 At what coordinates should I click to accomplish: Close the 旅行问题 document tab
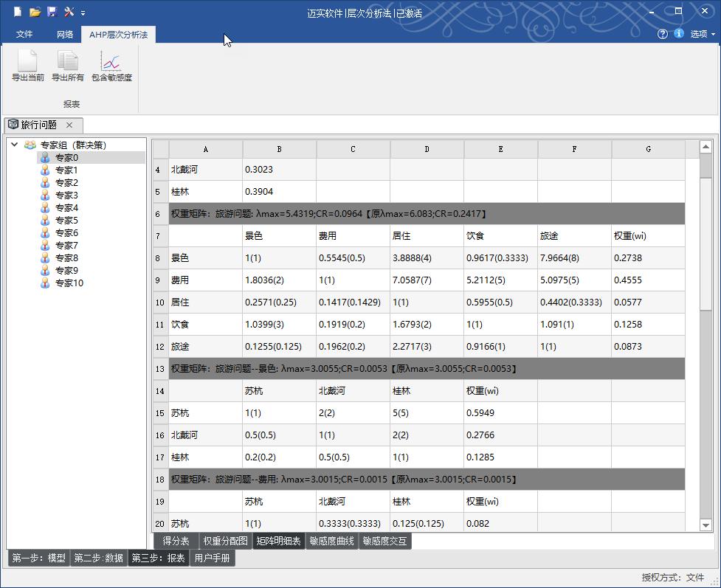tap(69, 125)
